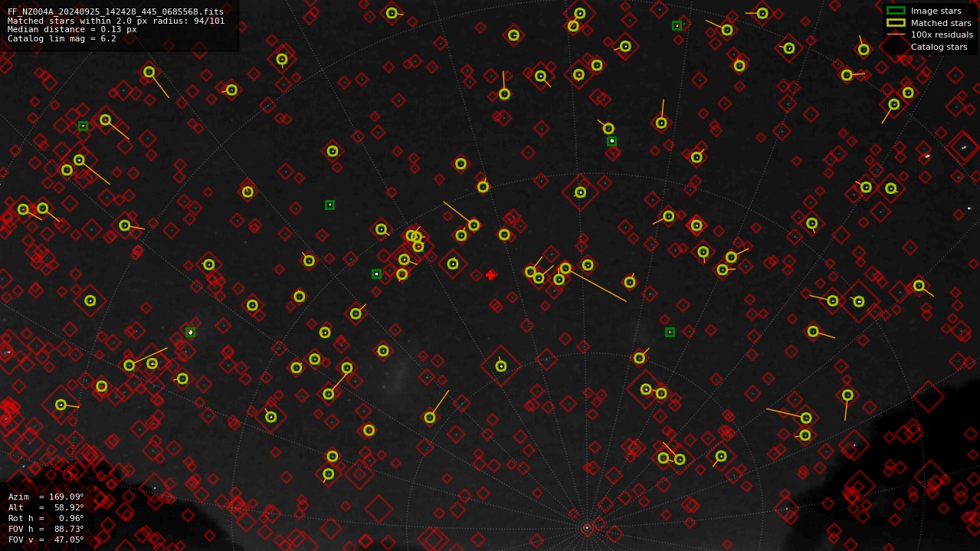Click the red center cross marker
Image resolution: width=980 pixels, height=551 pixels.
(x=490, y=275)
